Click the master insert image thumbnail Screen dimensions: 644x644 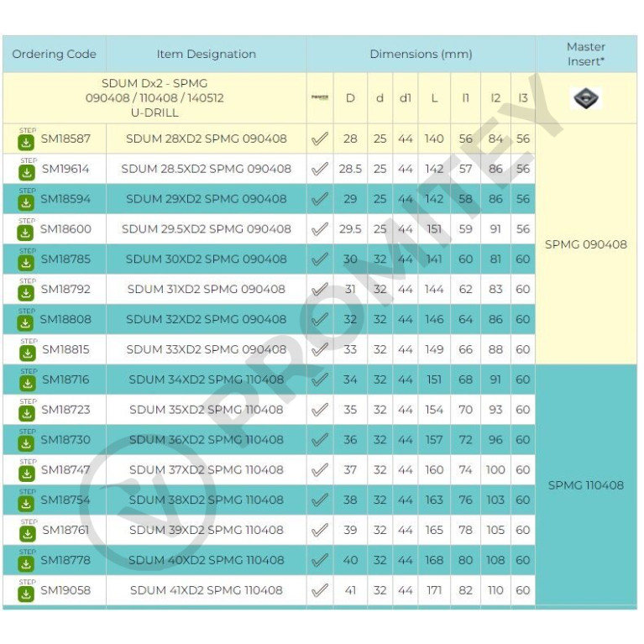coord(586,98)
